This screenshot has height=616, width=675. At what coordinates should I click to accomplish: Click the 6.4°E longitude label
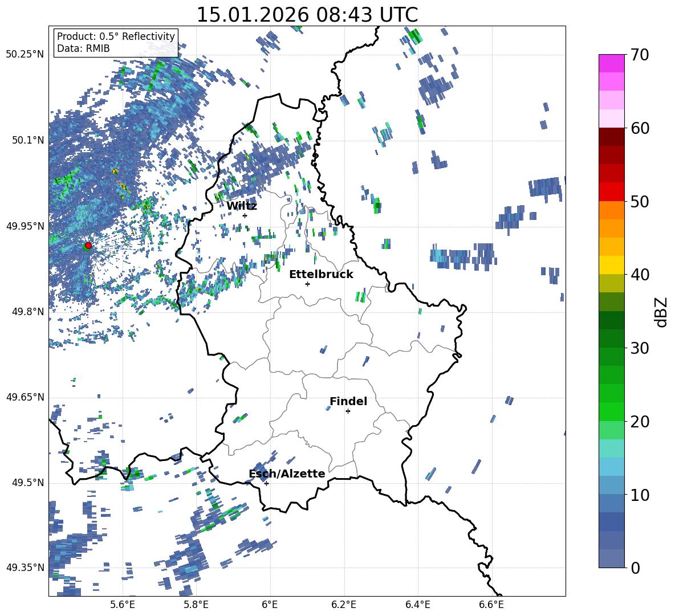[x=417, y=605]
